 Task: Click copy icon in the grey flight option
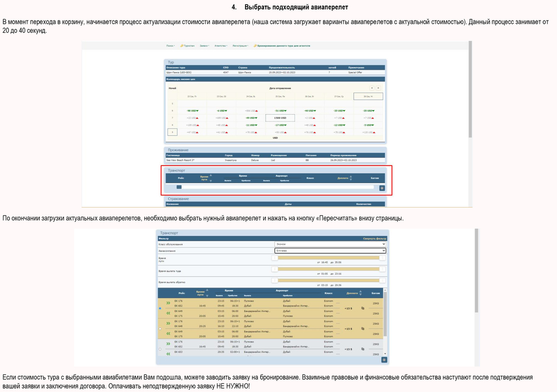coord(363,349)
